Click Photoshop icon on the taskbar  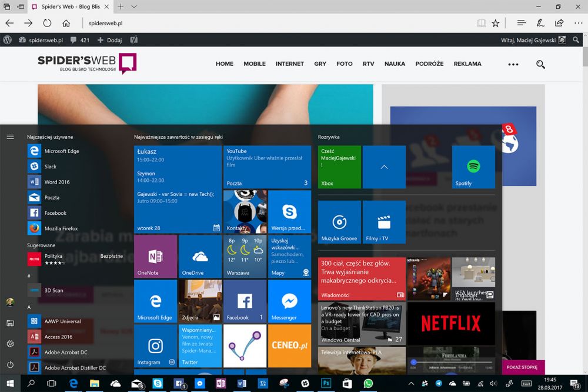[x=326, y=383]
